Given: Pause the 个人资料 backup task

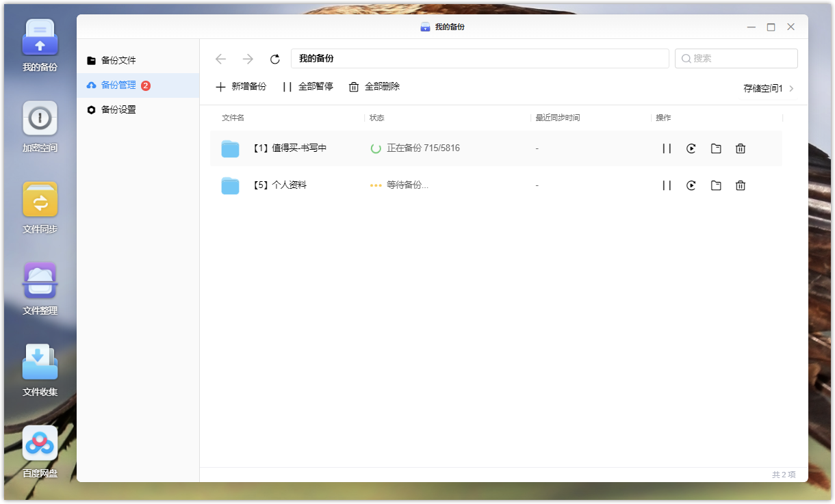Looking at the screenshot, I should click(x=666, y=185).
